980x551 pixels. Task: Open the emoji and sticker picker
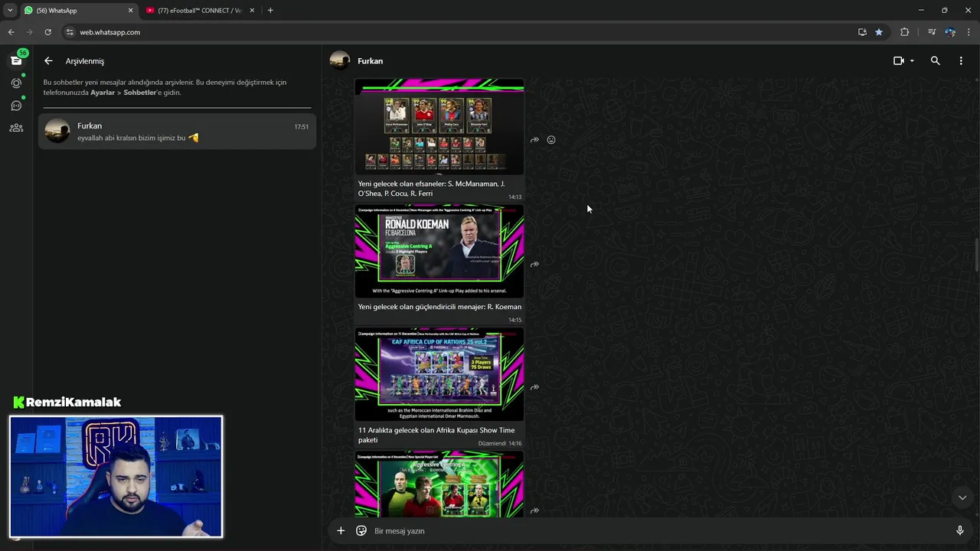click(361, 530)
